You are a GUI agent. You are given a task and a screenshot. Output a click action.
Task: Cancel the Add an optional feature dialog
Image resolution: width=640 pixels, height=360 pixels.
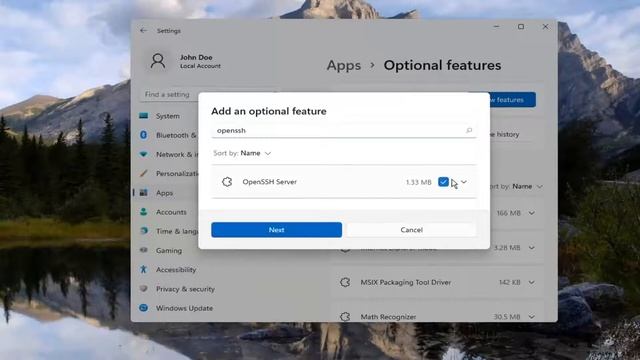click(x=411, y=230)
